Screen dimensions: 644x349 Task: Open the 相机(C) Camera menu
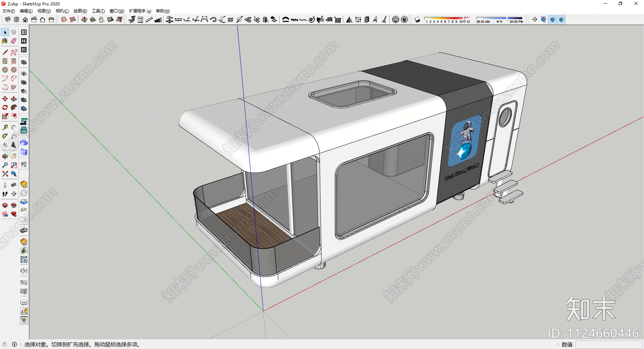62,11
